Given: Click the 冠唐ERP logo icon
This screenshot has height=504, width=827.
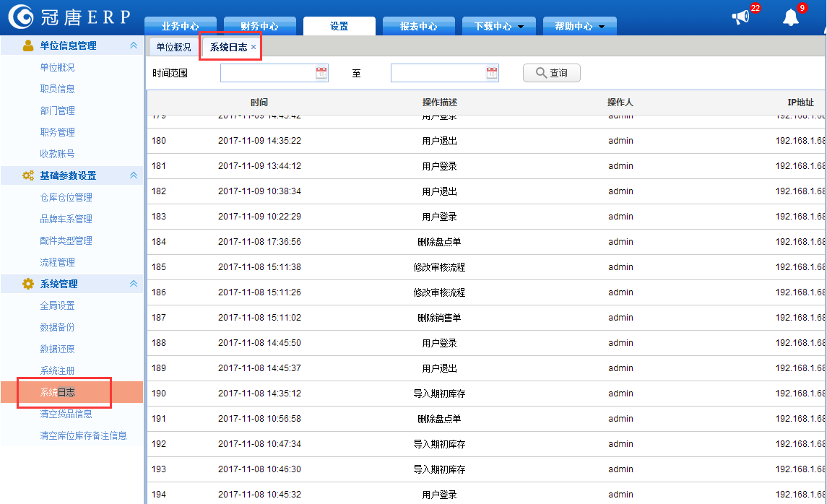Looking at the screenshot, I should click(x=20, y=17).
